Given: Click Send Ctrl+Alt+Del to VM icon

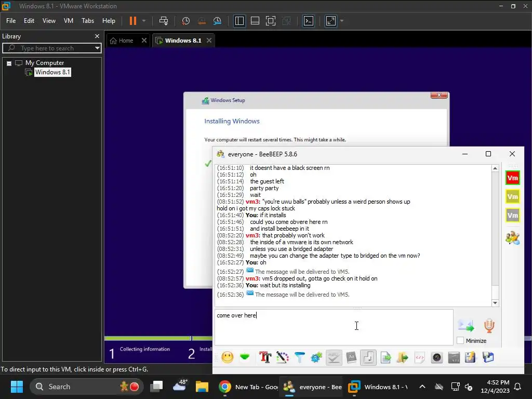Looking at the screenshot, I should click(164, 21).
